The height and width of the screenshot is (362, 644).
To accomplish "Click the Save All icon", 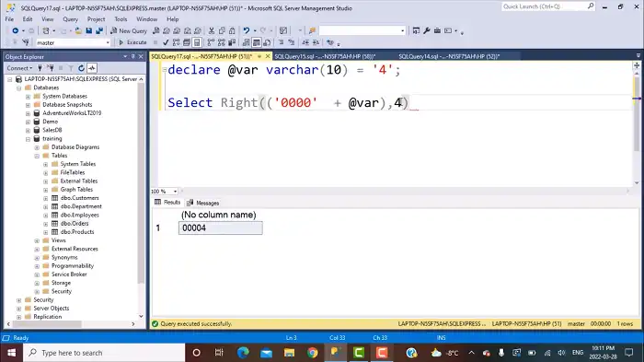I will coord(99,30).
